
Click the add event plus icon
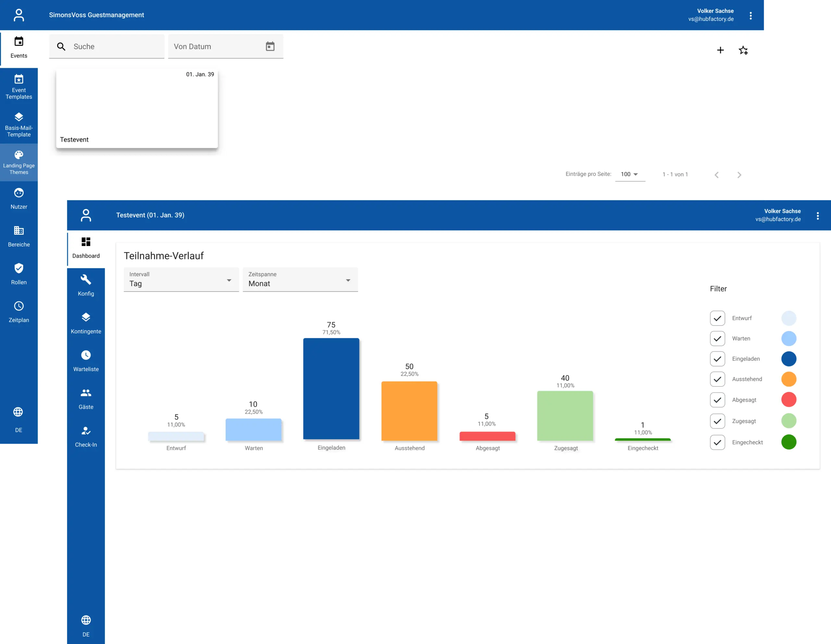720,50
